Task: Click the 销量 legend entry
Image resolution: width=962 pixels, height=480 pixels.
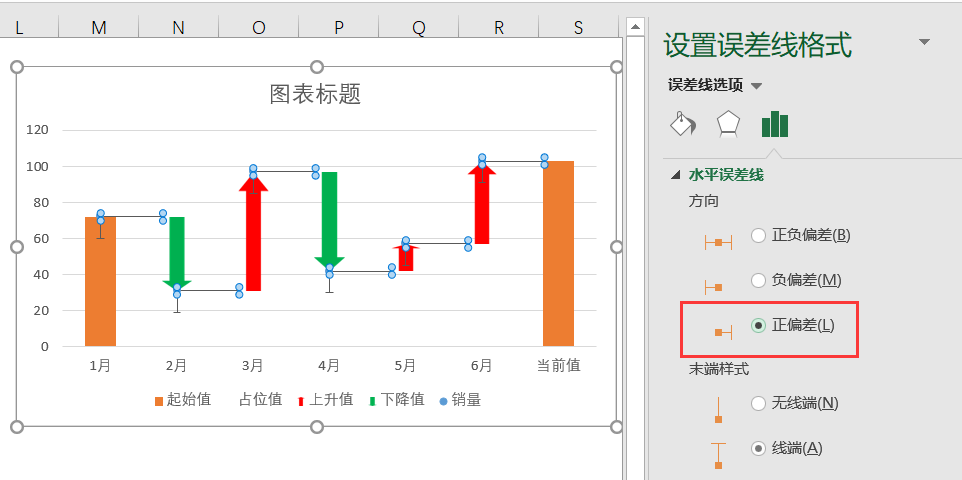Action: coord(461,400)
